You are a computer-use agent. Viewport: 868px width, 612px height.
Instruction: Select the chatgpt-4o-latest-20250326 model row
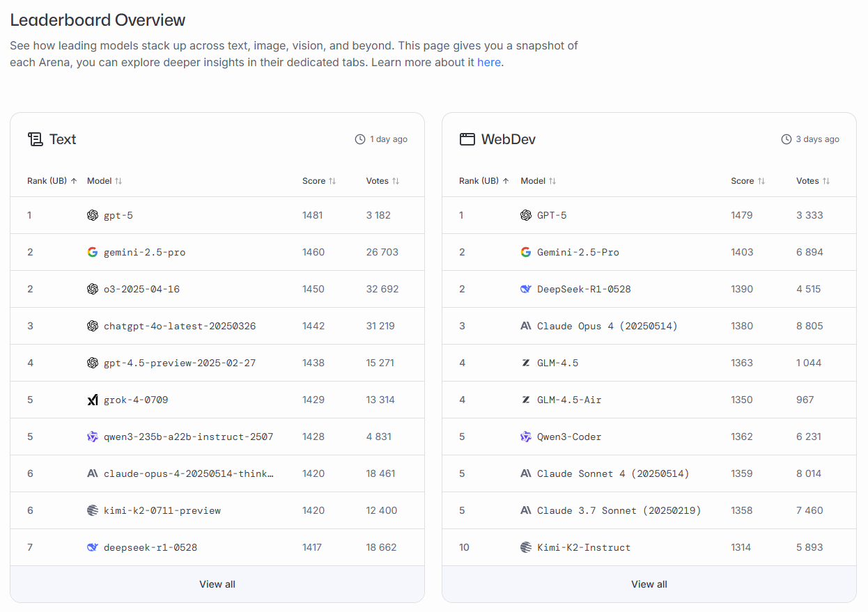[x=179, y=326]
